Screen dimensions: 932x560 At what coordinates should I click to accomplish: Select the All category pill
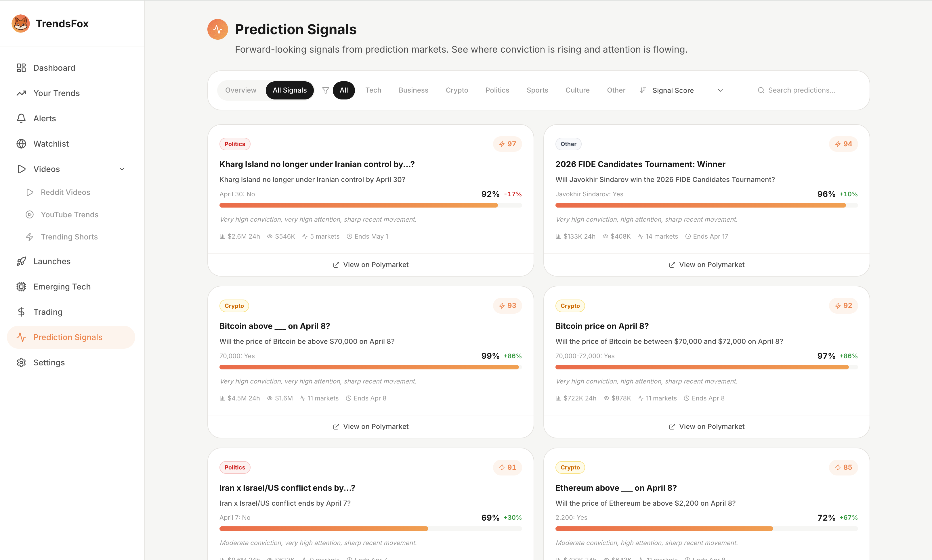click(x=343, y=90)
